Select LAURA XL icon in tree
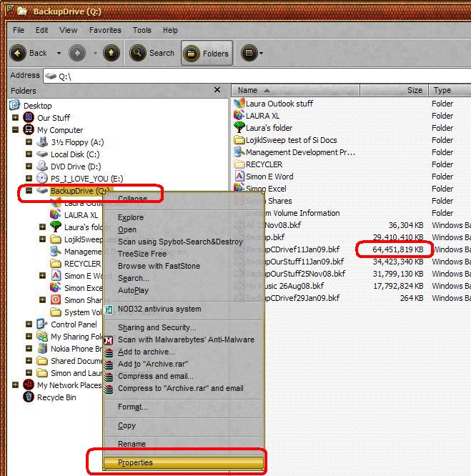Image resolution: width=471 pixels, height=476 pixels. click(x=56, y=214)
